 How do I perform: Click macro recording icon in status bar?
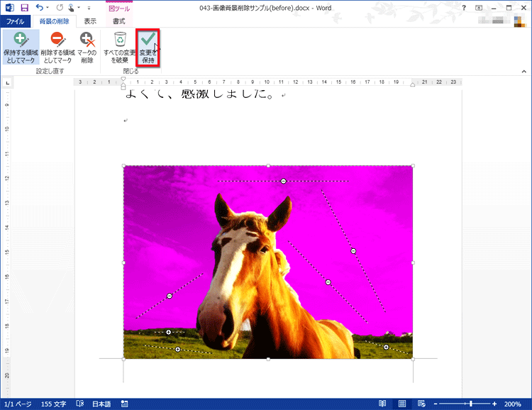(125, 404)
